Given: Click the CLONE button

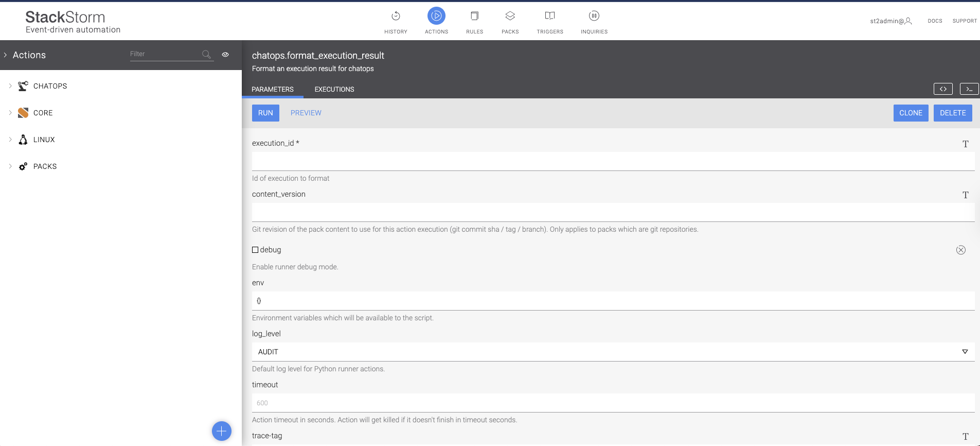Looking at the screenshot, I should [x=911, y=113].
